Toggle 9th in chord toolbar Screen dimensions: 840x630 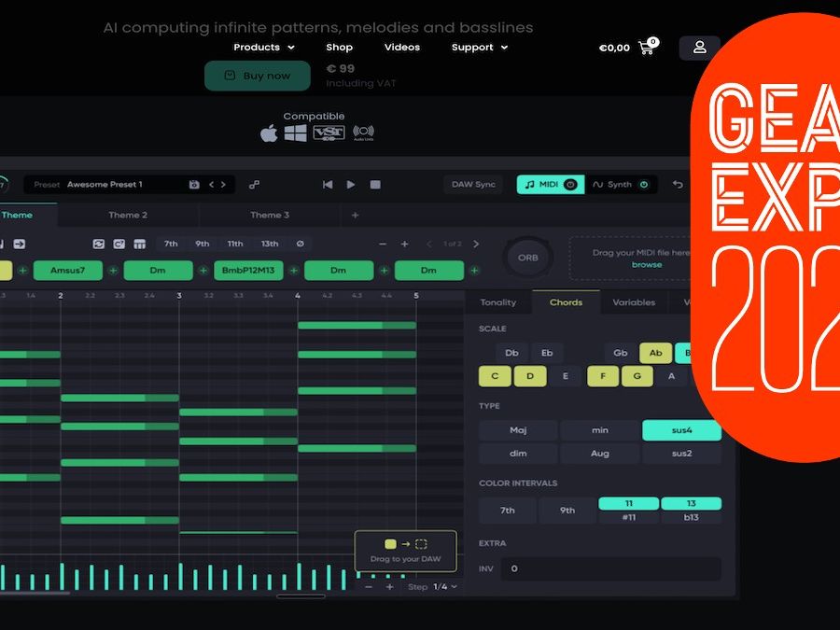[203, 244]
